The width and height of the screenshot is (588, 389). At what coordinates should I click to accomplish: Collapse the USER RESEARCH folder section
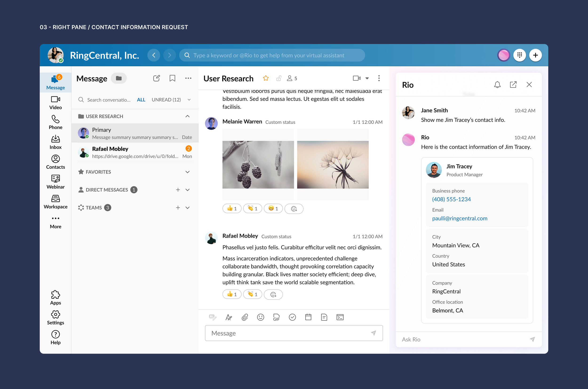pos(187,116)
